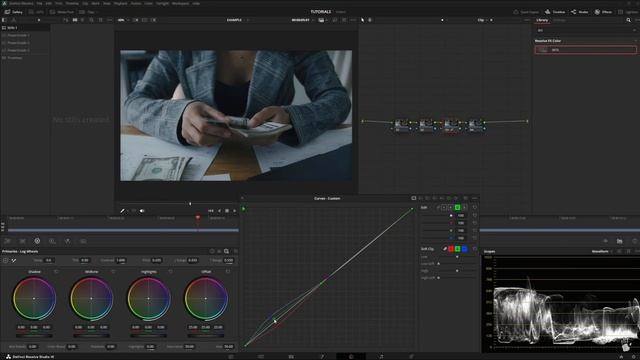This screenshot has height=360, width=640.
Task: Open the viewer timecode dropdown
Action: click(x=302, y=20)
